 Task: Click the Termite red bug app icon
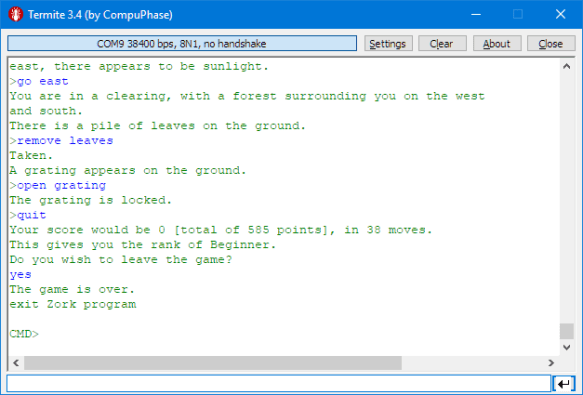pos(16,15)
